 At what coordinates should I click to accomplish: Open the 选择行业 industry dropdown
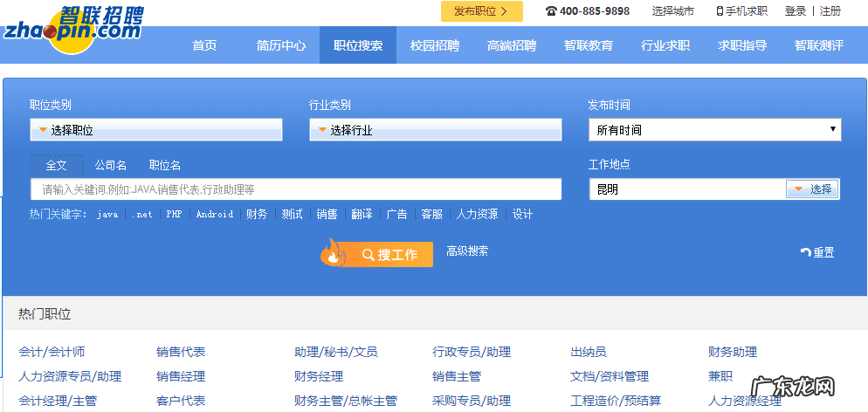tap(435, 130)
